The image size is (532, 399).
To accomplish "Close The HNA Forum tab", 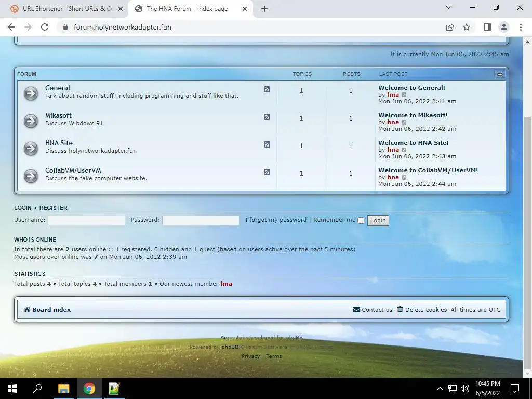I will pyautogui.click(x=245, y=9).
